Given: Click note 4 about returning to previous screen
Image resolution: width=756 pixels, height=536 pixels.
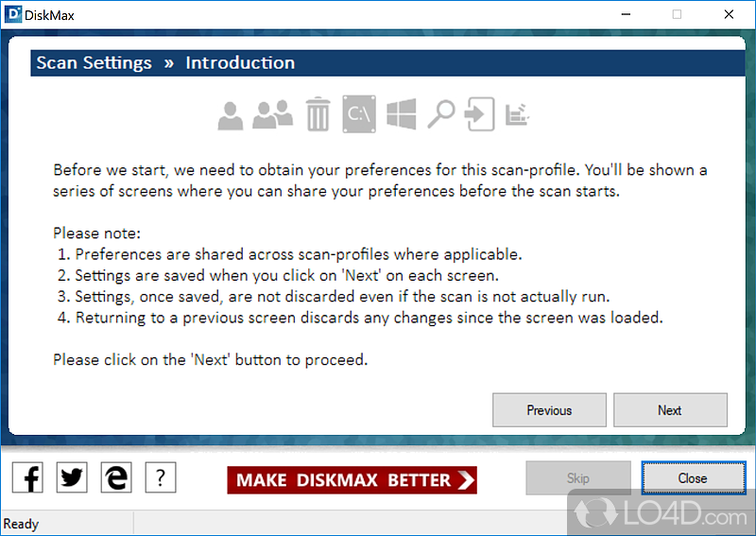Looking at the screenshot, I should [360, 318].
